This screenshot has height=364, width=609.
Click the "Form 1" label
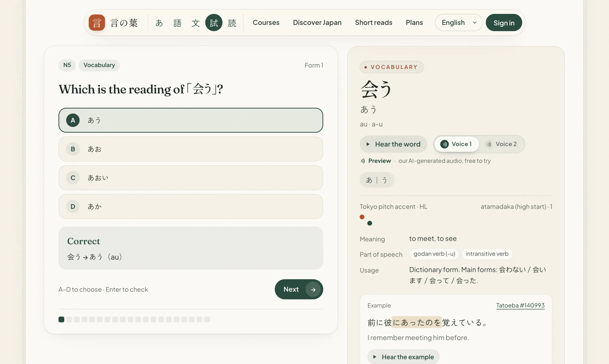314,65
